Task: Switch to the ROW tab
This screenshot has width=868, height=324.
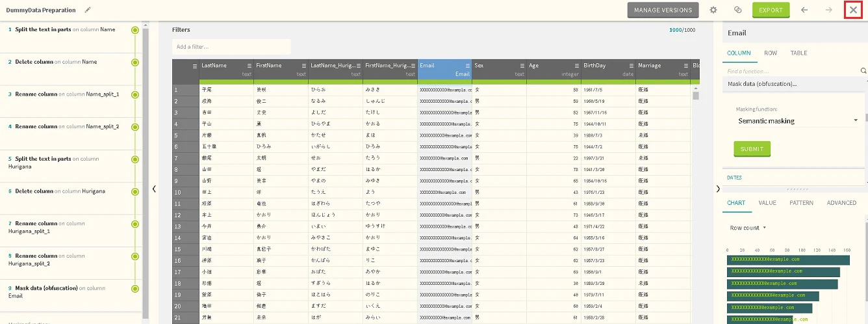Action: tap(771, 53)
